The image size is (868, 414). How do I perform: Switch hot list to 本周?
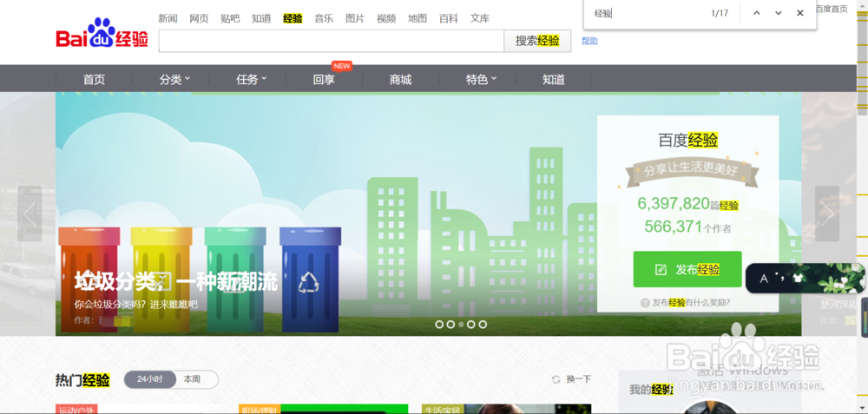click(192, 379)
